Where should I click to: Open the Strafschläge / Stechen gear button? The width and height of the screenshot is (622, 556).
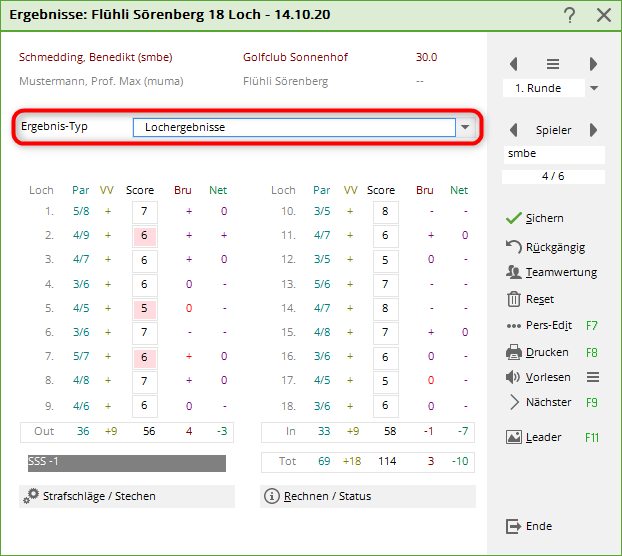[33, 496]
